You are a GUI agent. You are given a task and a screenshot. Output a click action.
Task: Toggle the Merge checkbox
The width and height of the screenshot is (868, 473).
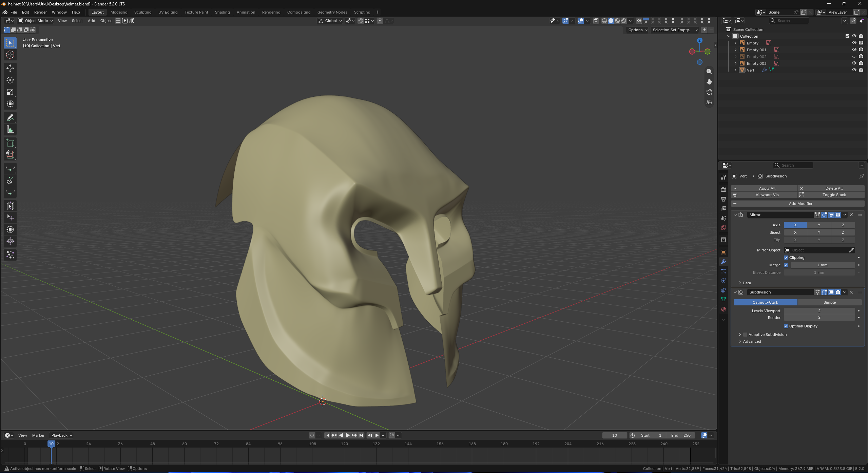pos(786,265)
